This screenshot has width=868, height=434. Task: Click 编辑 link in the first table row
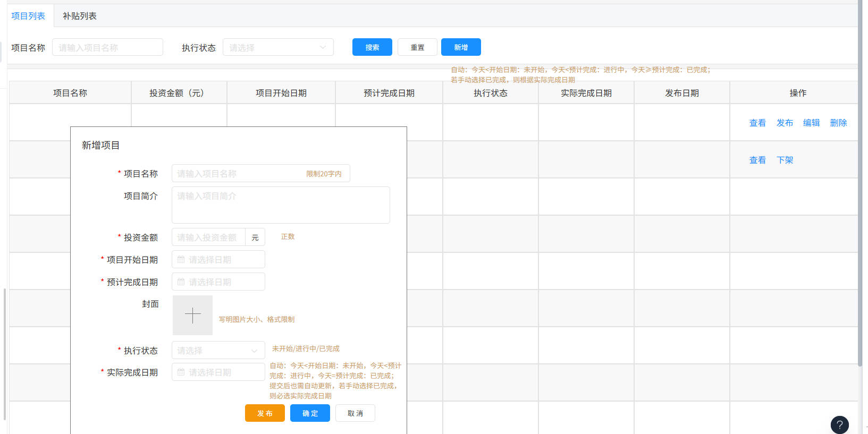(x=811, y=123)
